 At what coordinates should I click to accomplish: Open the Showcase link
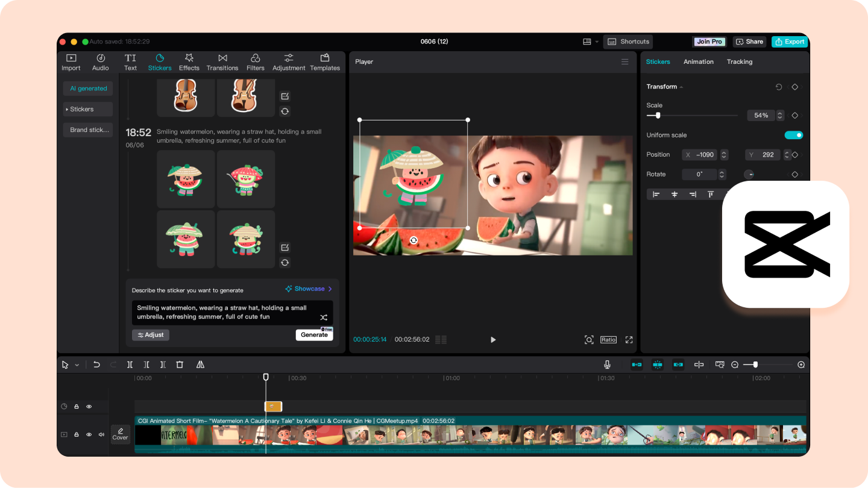pyautogui.click(x=309, y=289)
